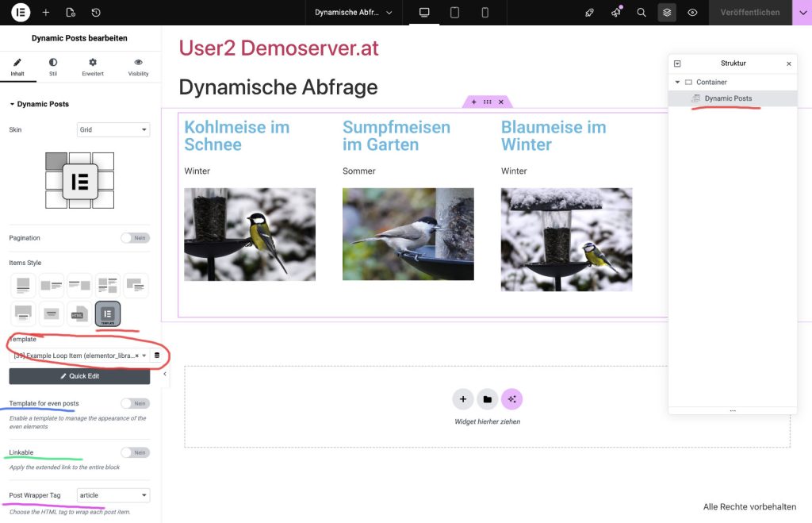Open the Visibility tab
The image size is (812, 523).
(138, 67)
